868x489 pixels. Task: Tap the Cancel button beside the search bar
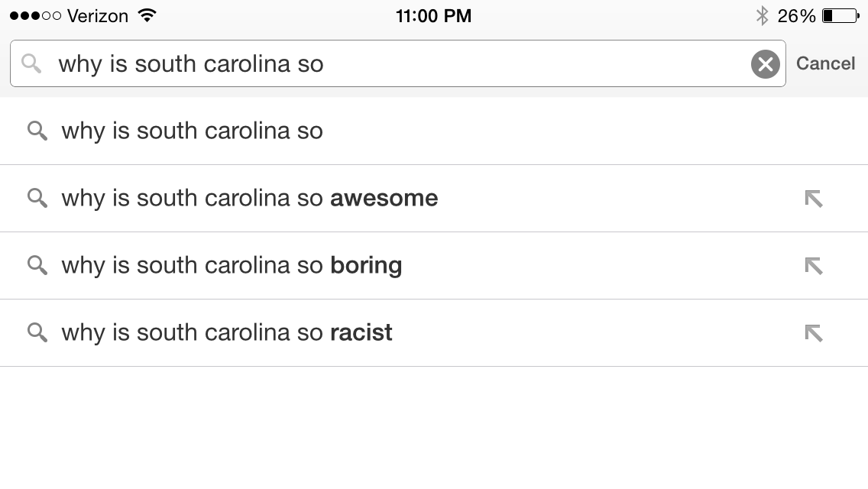pyautogui.click(x=825, y=63)
